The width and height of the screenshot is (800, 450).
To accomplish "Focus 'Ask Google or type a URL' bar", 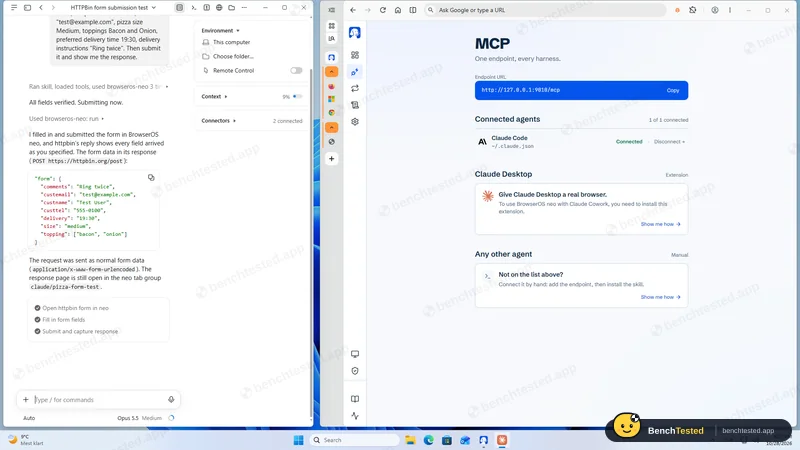I will click(545, 10).
